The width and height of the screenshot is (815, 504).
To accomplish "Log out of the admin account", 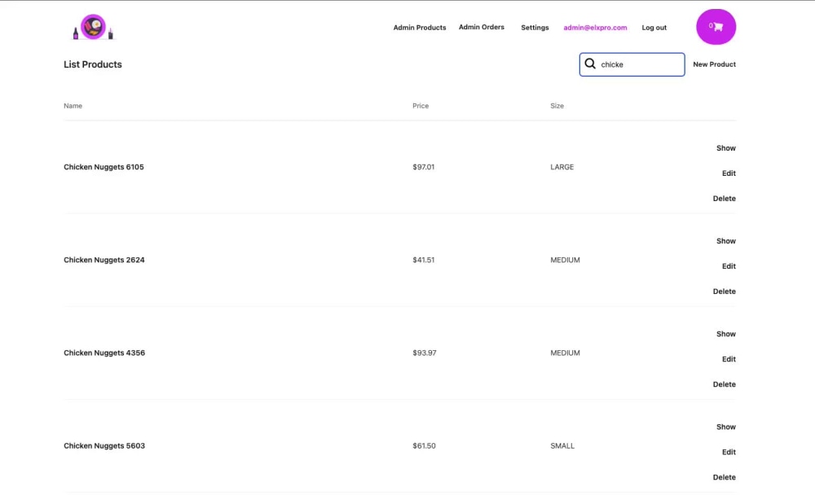I will 654,28.
